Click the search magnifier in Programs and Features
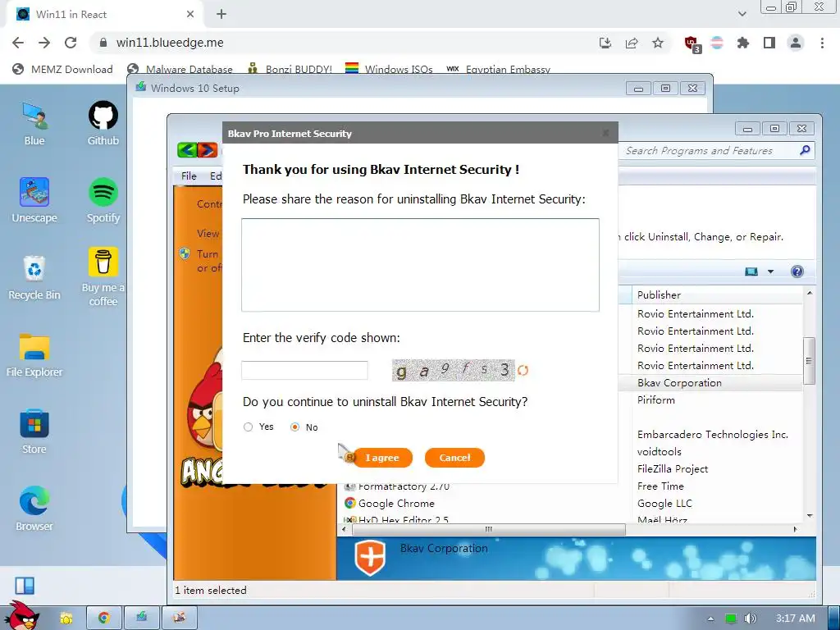Screen dimensions: 840x630 click(805, 150)
